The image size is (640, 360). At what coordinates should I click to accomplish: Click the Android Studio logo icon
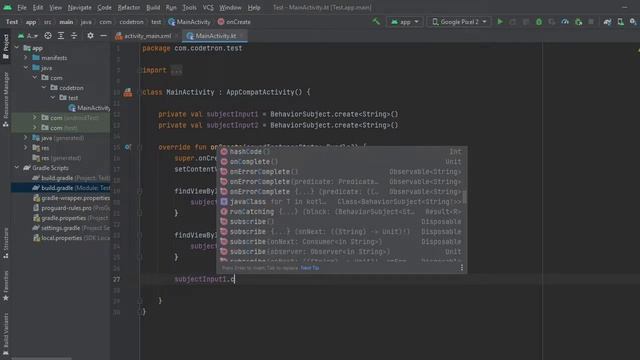click(7, 7)
